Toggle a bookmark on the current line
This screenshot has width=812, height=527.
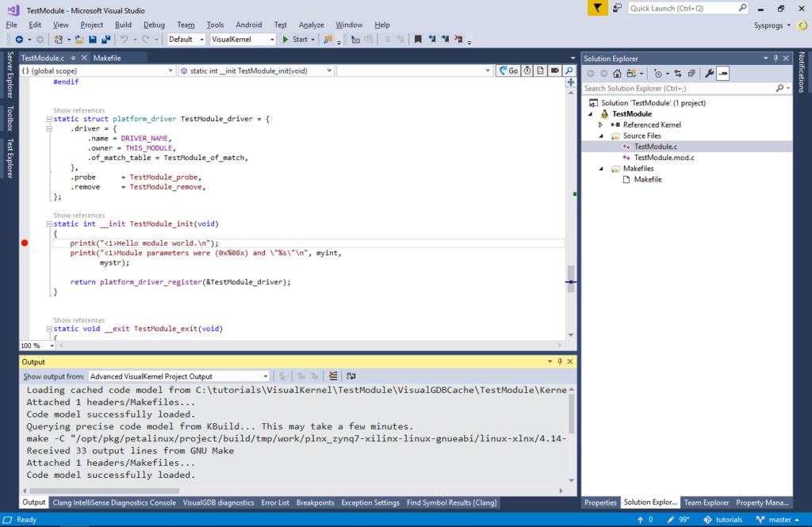[418, 38]
